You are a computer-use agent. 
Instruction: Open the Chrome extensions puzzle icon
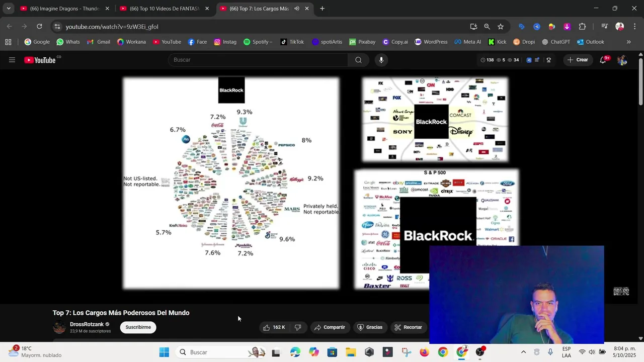[583, 27]
